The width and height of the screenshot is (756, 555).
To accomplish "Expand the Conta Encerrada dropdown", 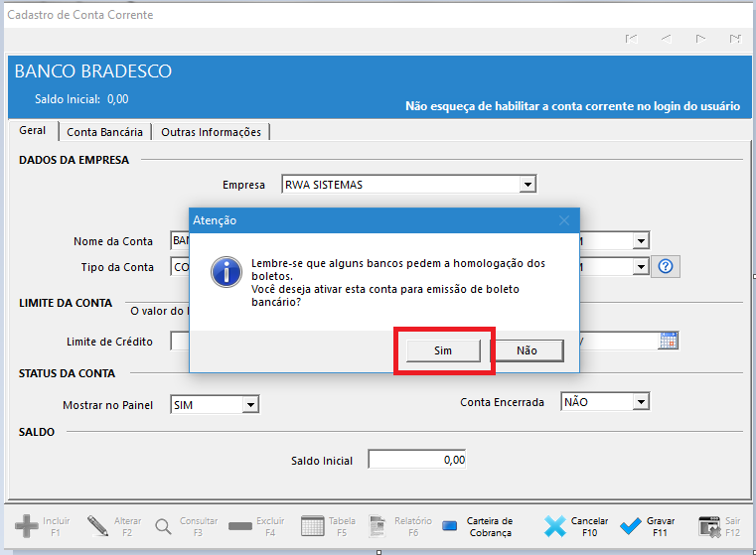I will (641, 402).
